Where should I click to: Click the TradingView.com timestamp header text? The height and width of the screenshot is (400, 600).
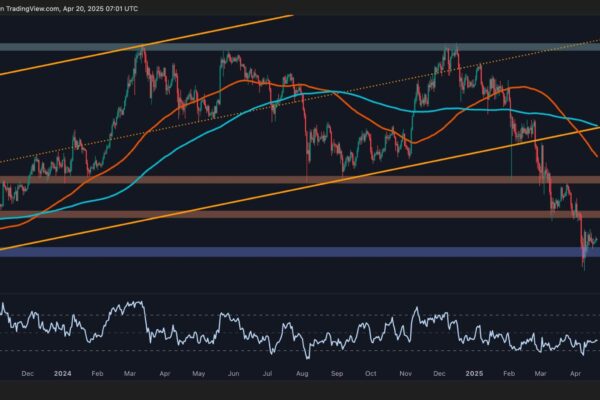tap(69, 8)
